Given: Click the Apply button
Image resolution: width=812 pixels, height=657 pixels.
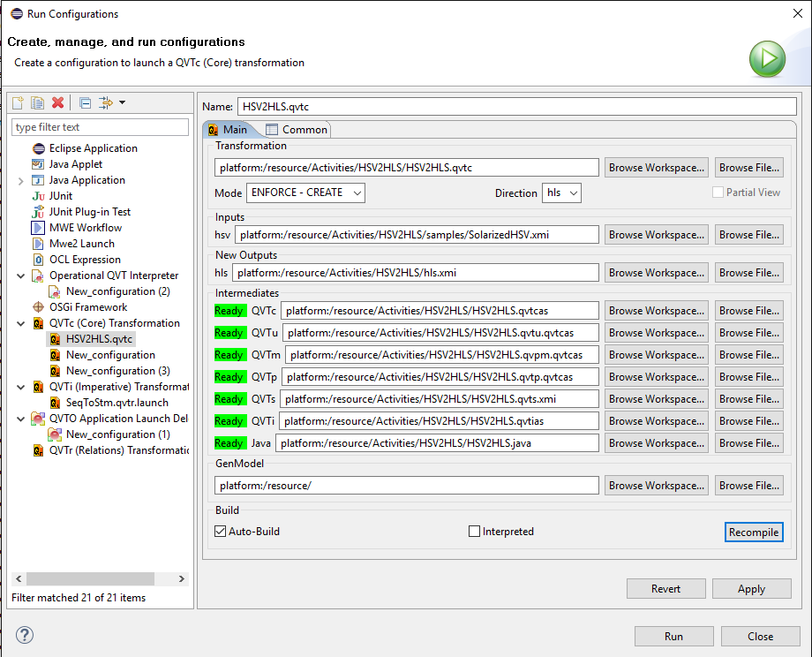Looking at the screenshot, I should [751, 589].
